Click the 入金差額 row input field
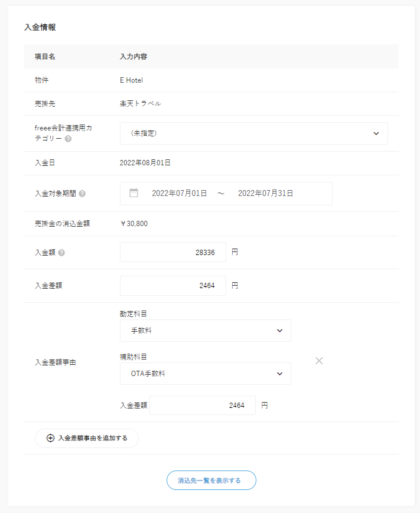420x513 pixels. [172, 286]
